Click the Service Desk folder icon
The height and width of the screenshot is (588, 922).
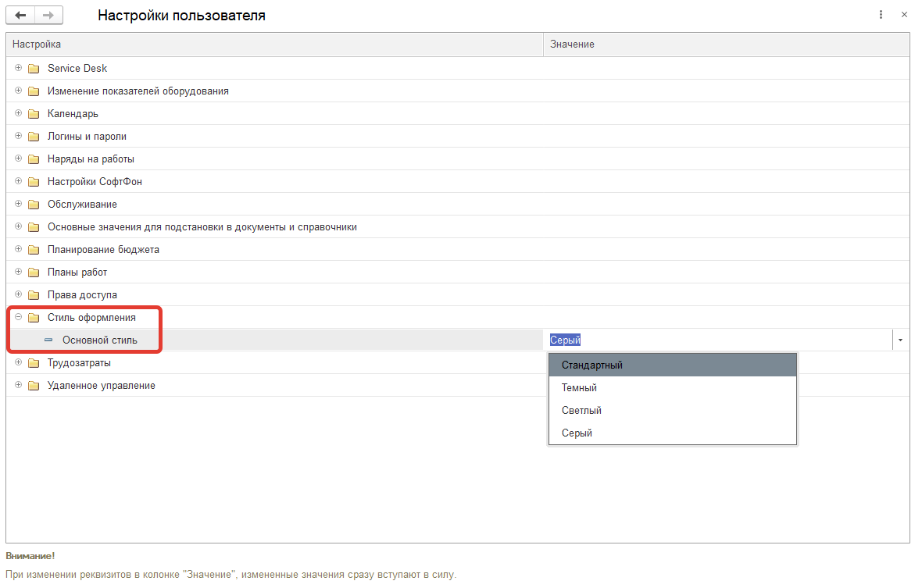[34, 69]
